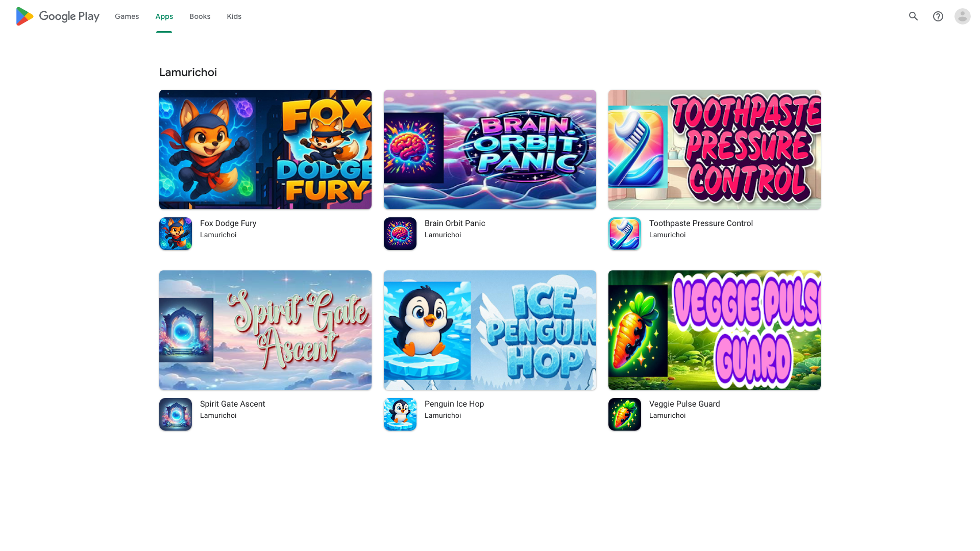Open the Brain Orbit Panic app icon
The image size is (980, 551).
tap(400, 234)
